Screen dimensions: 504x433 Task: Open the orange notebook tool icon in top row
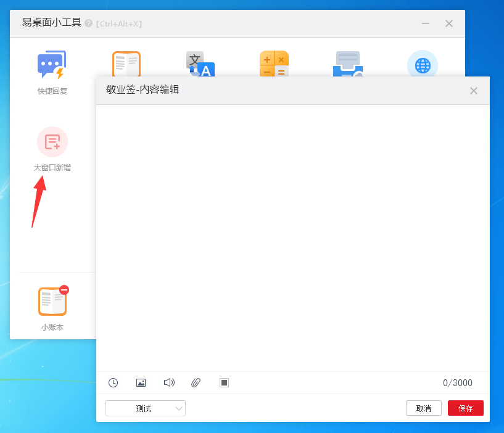(126, 64)
